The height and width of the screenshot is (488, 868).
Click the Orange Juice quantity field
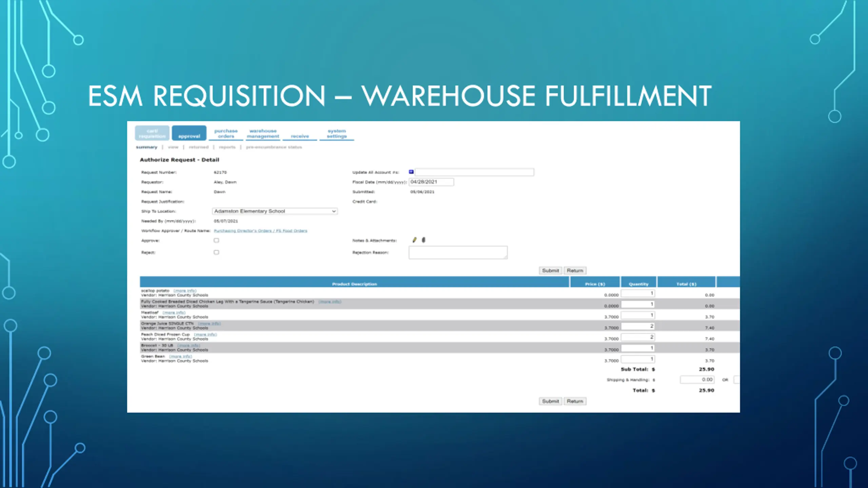click(638, 326)
